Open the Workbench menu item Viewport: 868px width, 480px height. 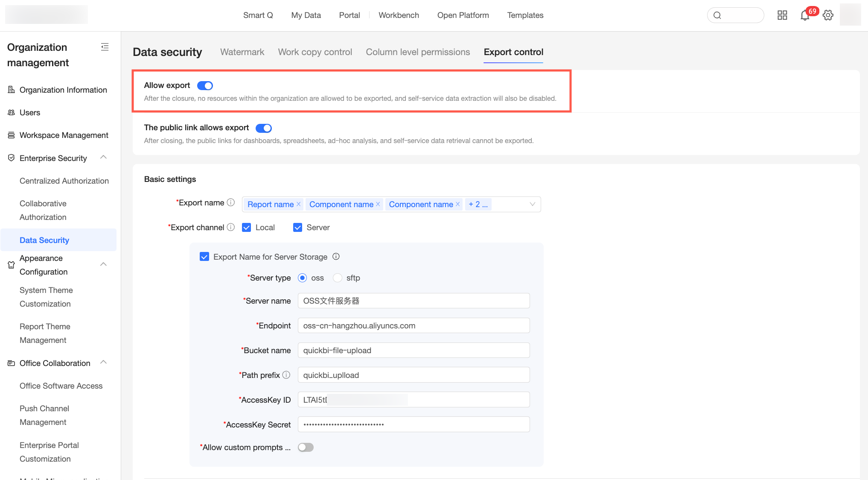click(x=399, y=15)
